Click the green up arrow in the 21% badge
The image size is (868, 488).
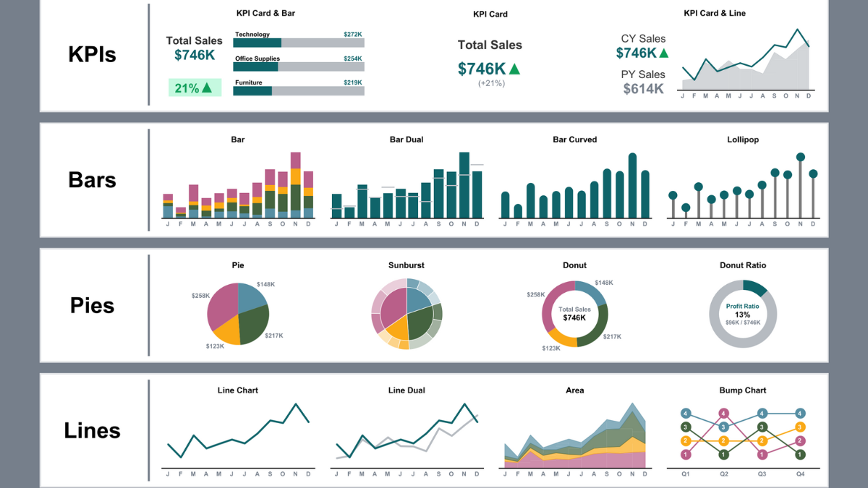(x=207, y=88)
